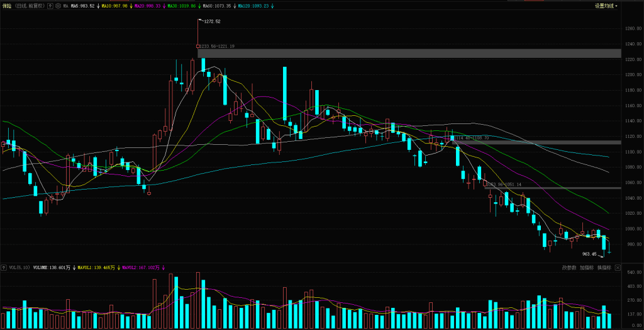This screenshot has width=644, height=330.
Task: Click the 540.00 volume axis label
Action: 634,273
